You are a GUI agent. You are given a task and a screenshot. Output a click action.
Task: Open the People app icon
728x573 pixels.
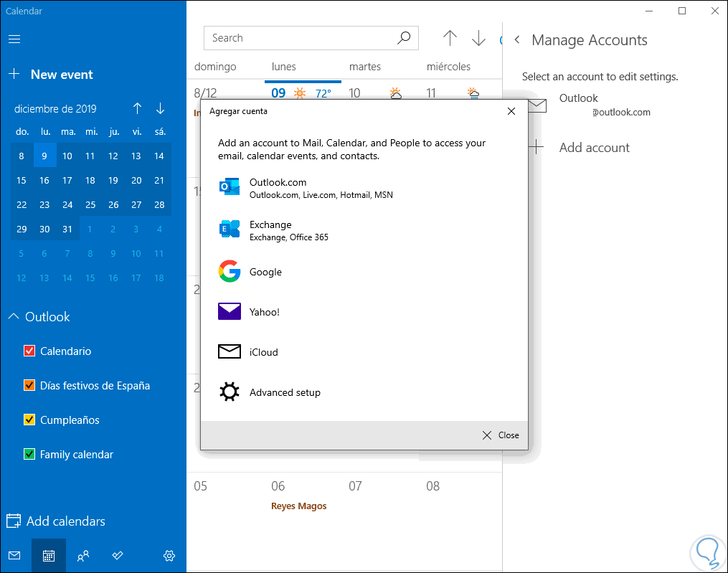(x=83, y=555)
